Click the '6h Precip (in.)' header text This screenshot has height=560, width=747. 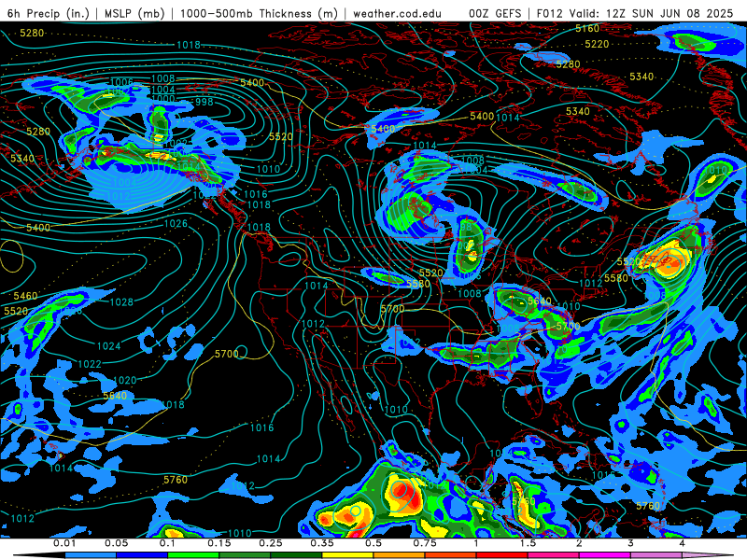(49, 13)
